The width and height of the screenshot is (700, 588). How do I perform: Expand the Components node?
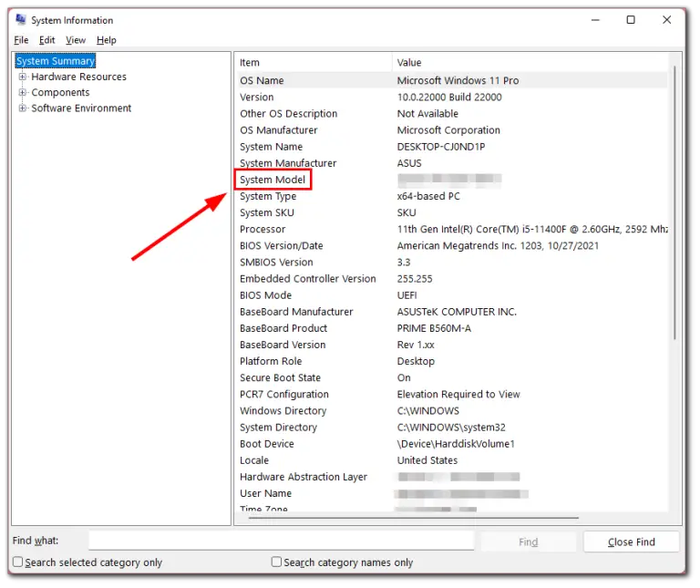(x=22, y=92)
